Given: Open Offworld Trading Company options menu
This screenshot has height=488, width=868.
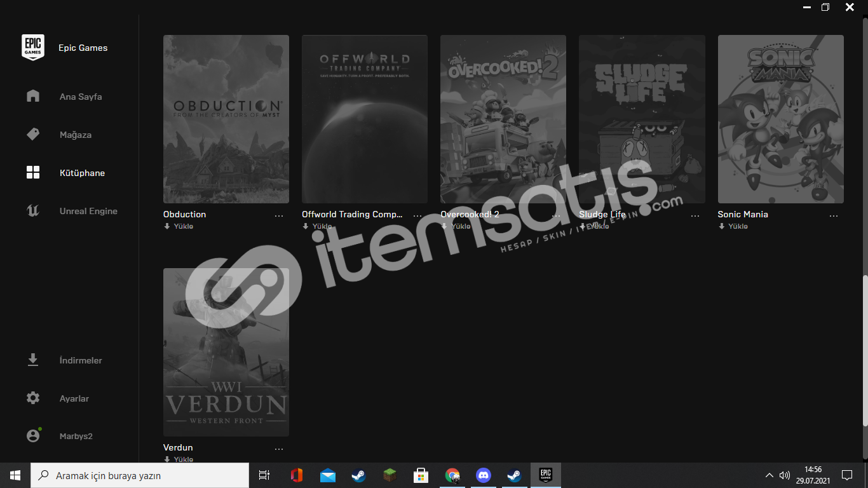Looking at the screenshot, I should (417, 216).
